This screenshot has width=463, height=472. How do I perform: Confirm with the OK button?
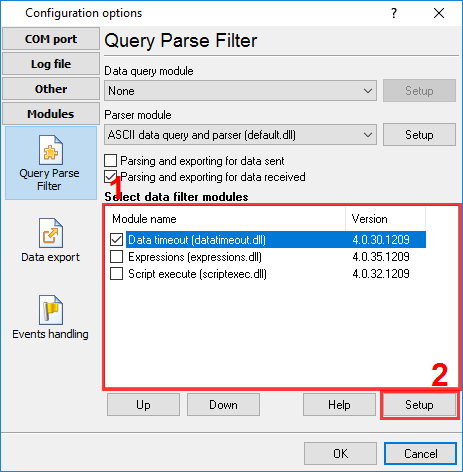tap(340, 454)
